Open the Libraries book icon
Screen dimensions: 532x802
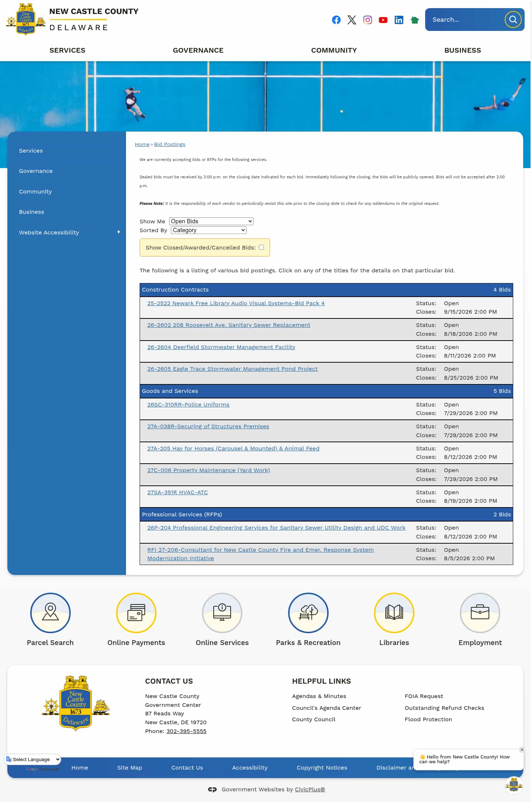pyautogui.click(x=394, y=613)
